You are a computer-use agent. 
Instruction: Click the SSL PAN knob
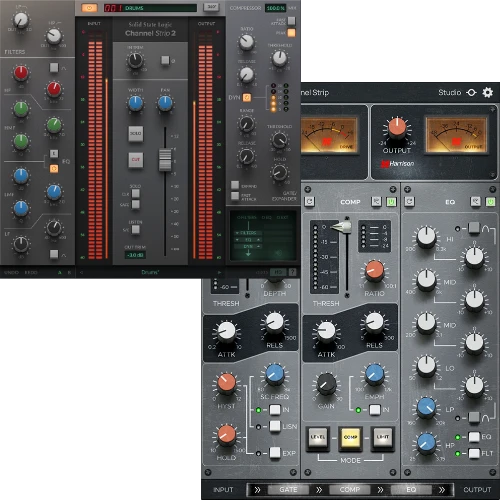(x=165, y=103)
